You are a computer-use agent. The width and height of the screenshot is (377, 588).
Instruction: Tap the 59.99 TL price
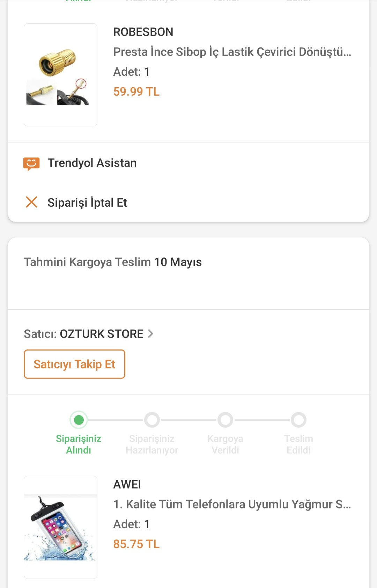(x=136, y=91)
